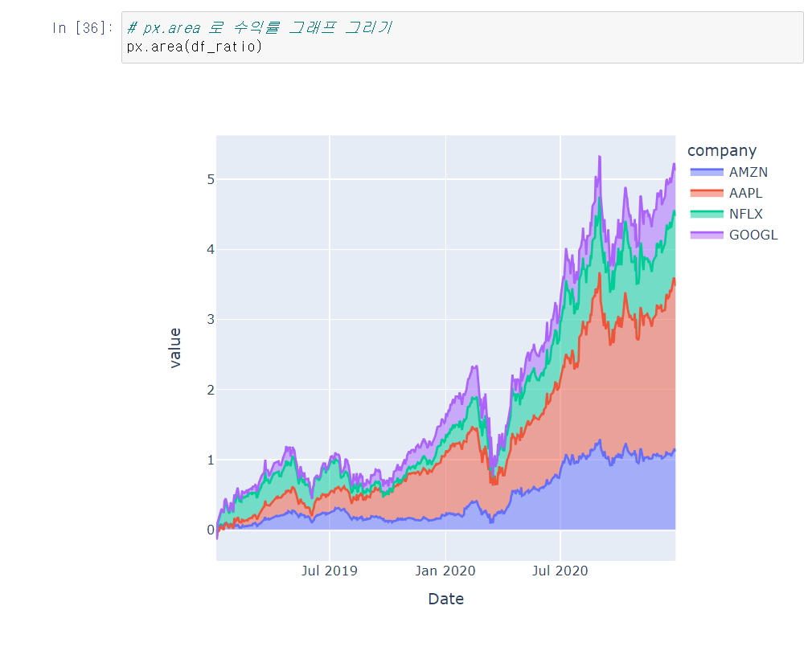Click the 'Jul 2020' x-axis tick label
Screen dimensions: 812x663
pyautogui.click(x=560, y=571)
